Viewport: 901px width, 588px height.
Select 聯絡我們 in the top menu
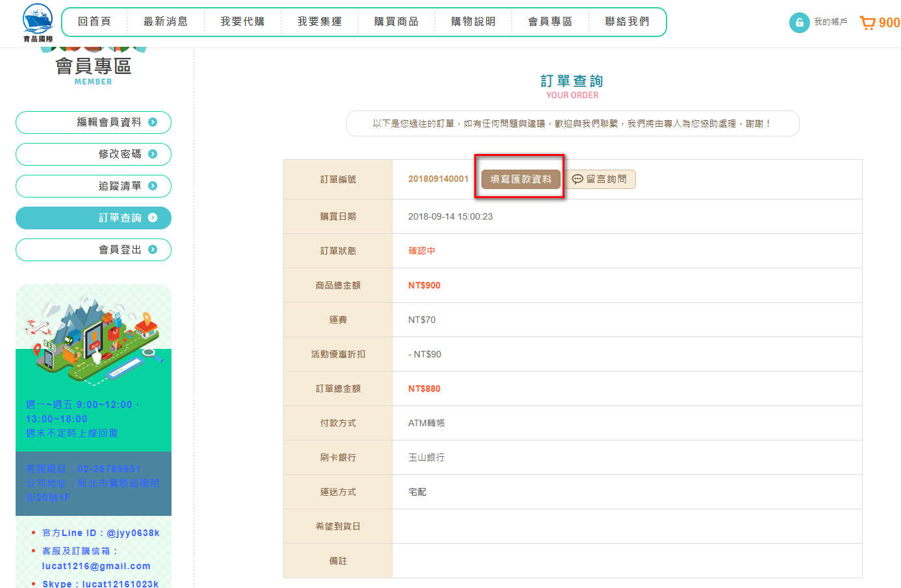click(627, 22)
